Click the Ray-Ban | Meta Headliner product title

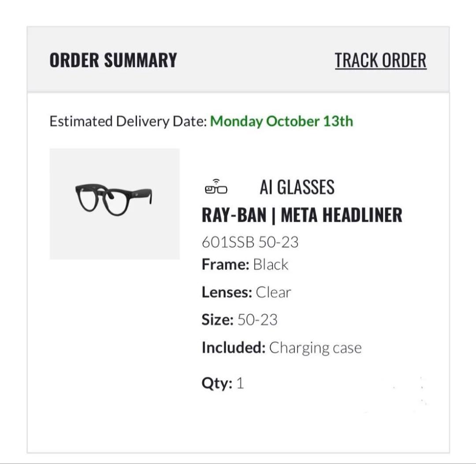click(302, 215)
